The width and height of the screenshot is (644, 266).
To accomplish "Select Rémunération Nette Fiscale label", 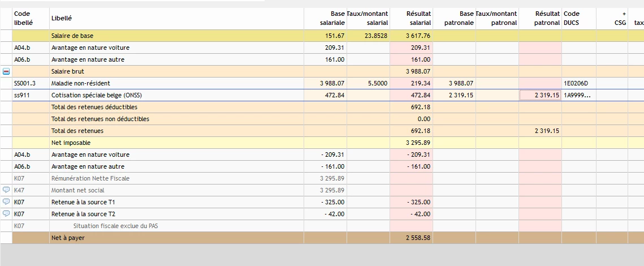I will coord(90,178).
